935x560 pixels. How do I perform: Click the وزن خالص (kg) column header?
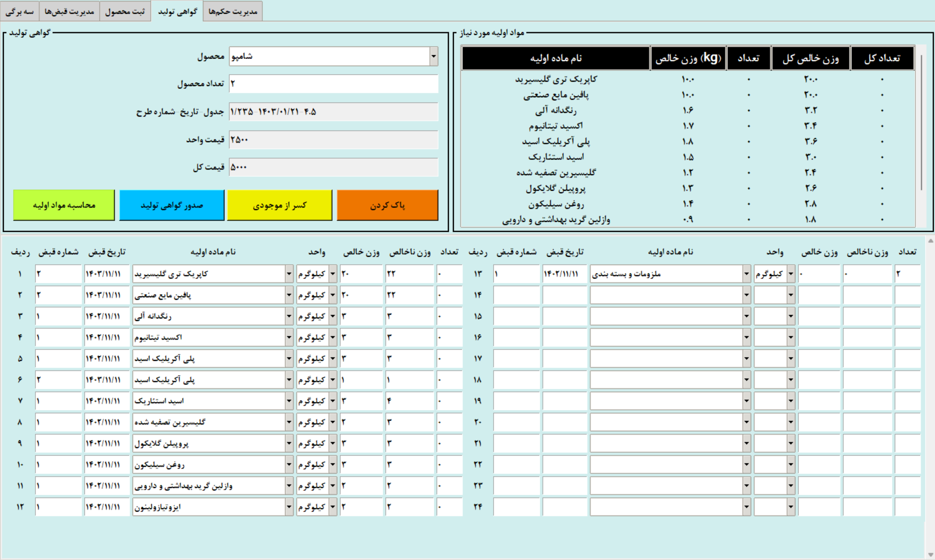click(688, 58)
